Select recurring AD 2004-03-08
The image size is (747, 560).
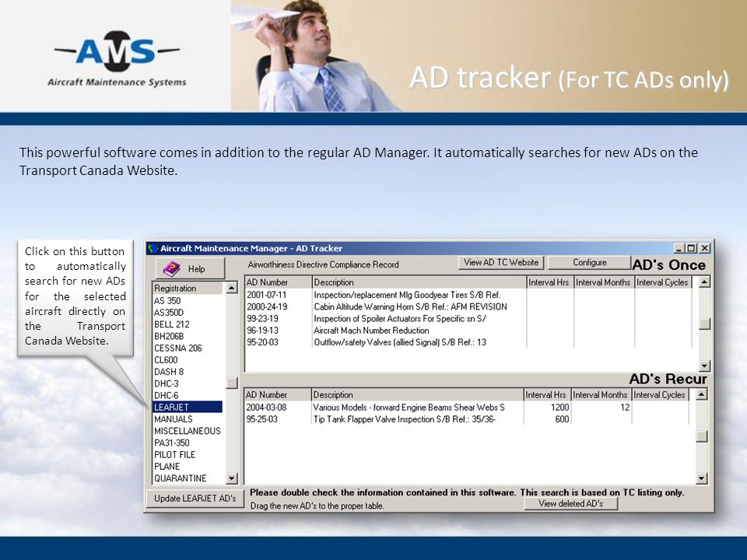coord(466,407)
